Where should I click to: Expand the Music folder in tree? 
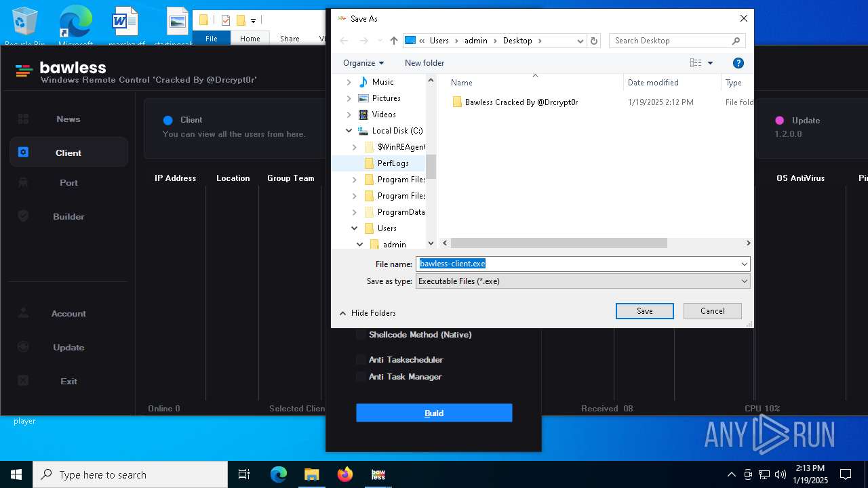[x=349, y=82]
